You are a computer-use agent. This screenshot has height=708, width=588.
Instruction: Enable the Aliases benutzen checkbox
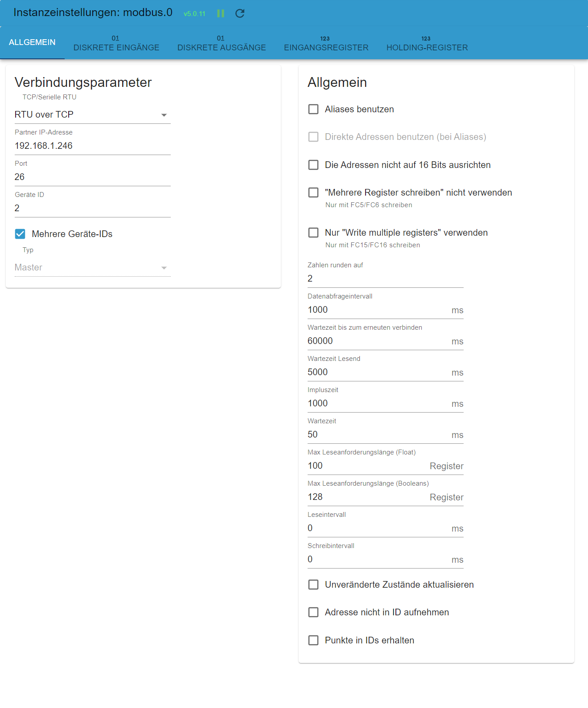coord(313,109)
